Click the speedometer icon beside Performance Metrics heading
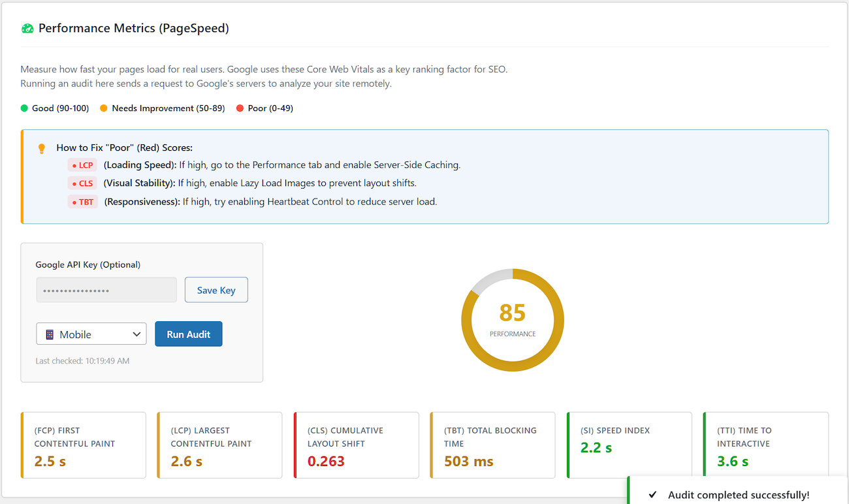Viewport: 849px width, 504px height. click(x=27, y=28)
